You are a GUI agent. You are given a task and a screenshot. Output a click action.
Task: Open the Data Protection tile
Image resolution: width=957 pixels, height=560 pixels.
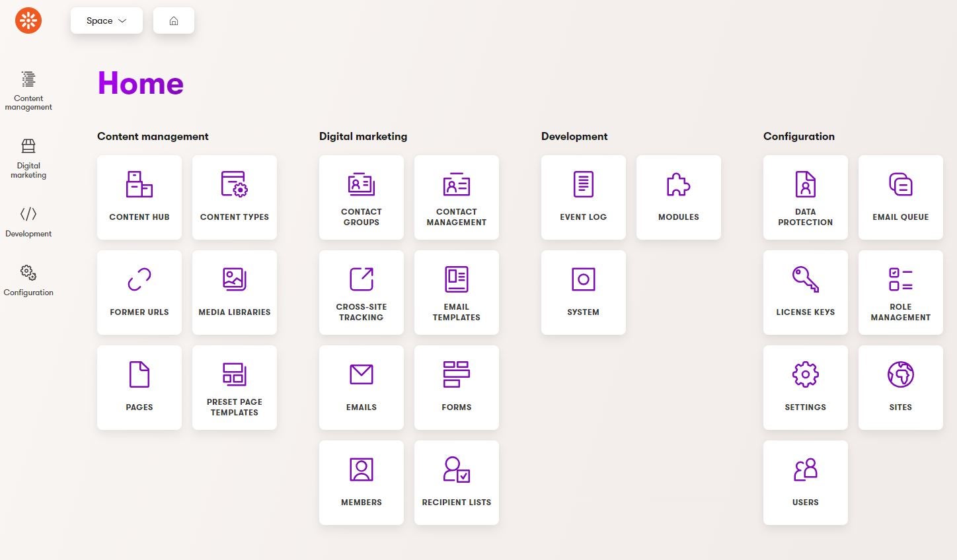pyautogui.click(x=805, y=197)
